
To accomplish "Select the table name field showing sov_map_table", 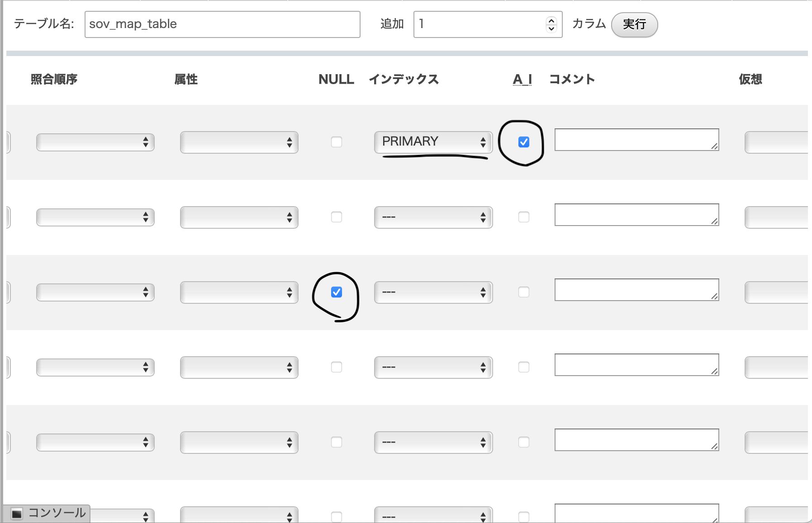I will point(222,24).
